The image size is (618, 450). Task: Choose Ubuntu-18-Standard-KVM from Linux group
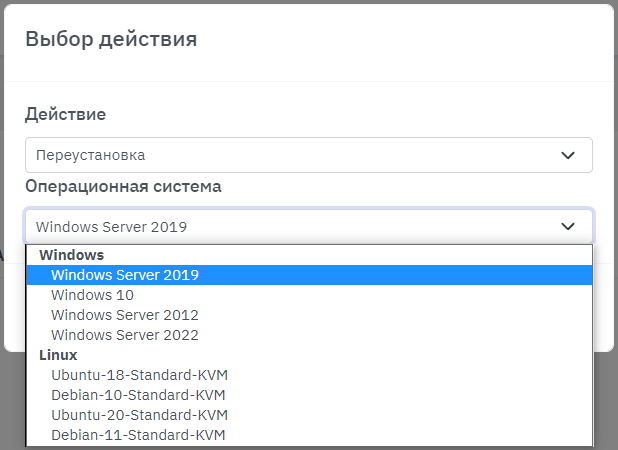[309, 375]
